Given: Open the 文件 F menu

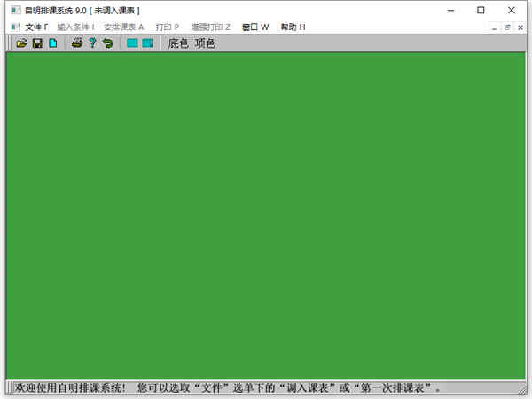Looking at the screenshot, I should tap(36, 27).
